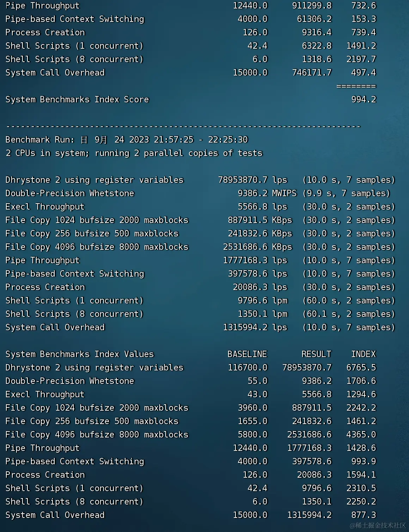Click the System Call Overhead index 877.3

[x=364, y=515]
